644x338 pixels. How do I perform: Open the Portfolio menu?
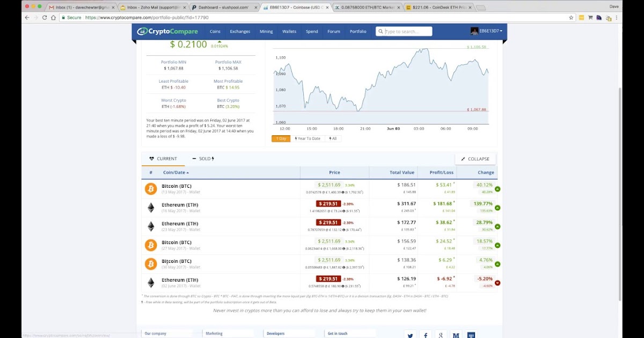tap(358, 31)
